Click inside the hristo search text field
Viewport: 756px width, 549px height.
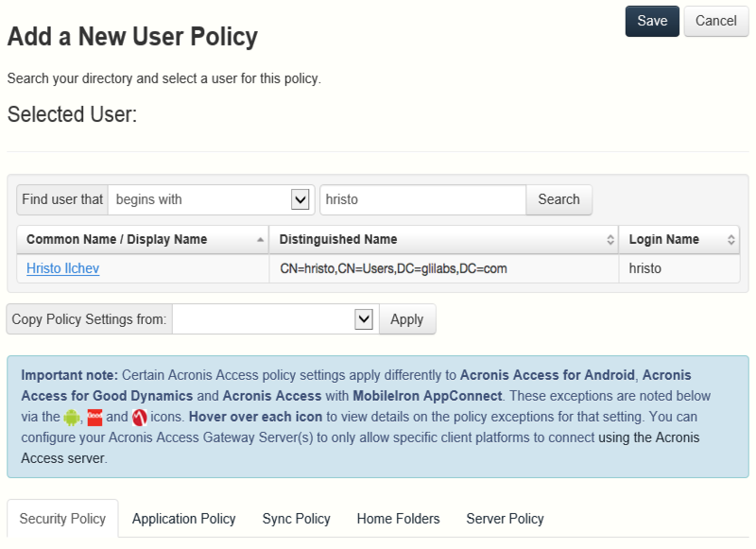click(x=422, y=199)
